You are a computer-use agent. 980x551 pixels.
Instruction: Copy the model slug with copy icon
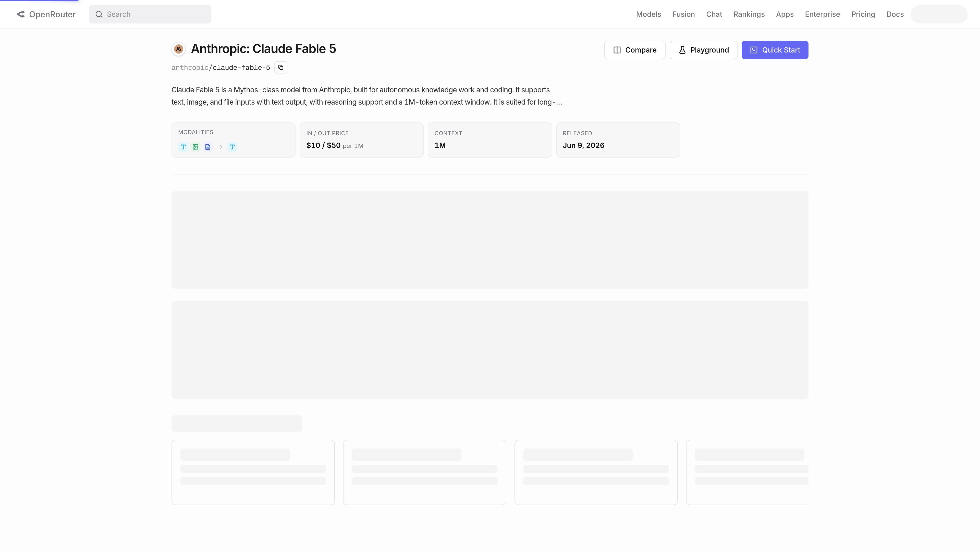281,68
